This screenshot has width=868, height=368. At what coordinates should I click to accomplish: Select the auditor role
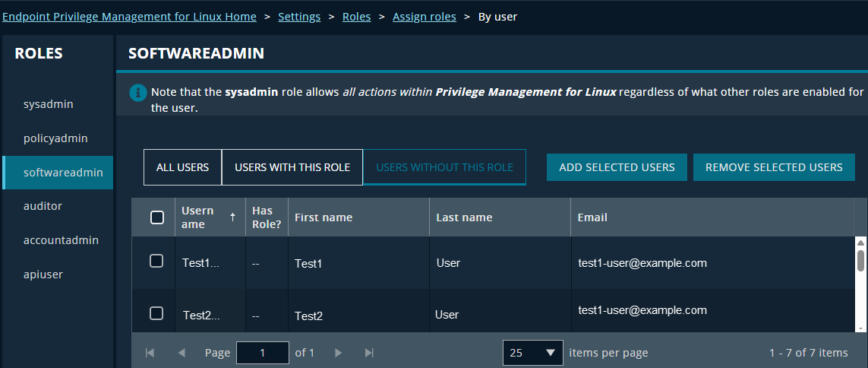pos(58,206)
